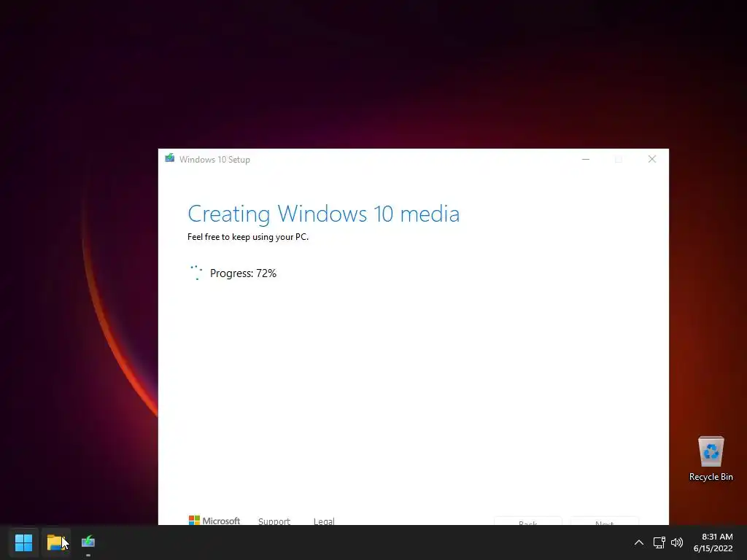
Task: Click Feel free to keep using your PC text
Action: point(248,237)
